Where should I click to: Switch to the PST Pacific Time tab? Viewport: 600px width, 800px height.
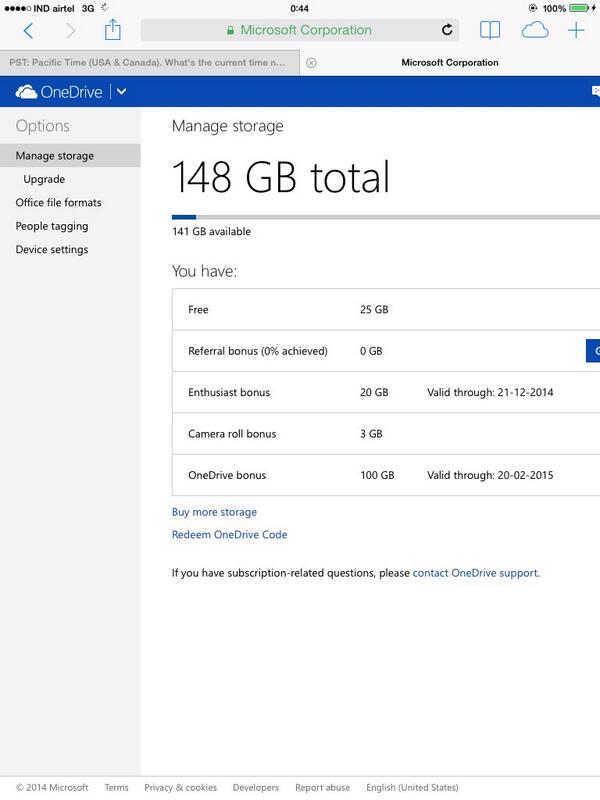point(149,63)
